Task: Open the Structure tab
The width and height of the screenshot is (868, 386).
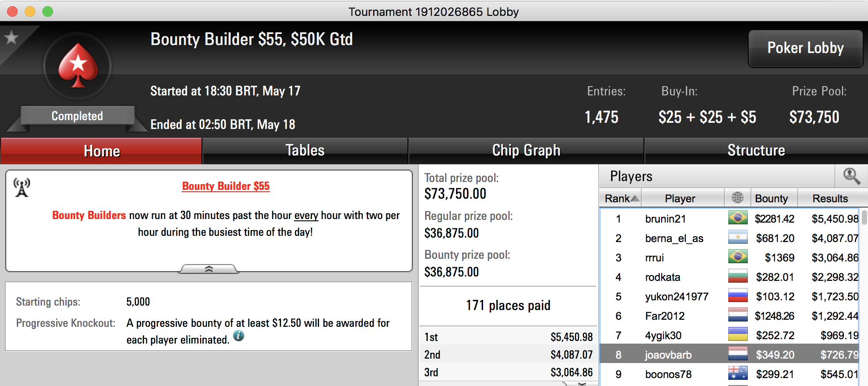Action: click(x=756, y=151)
